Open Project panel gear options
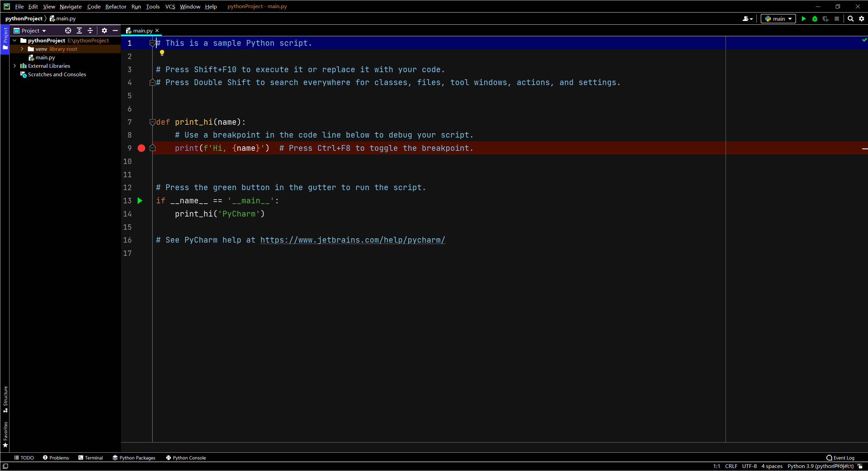 pos(104,30)
